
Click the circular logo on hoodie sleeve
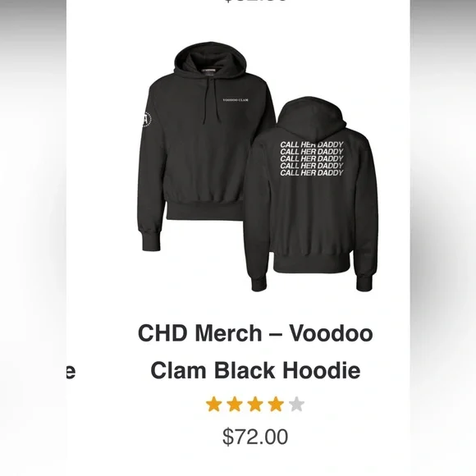click(146, 120)
